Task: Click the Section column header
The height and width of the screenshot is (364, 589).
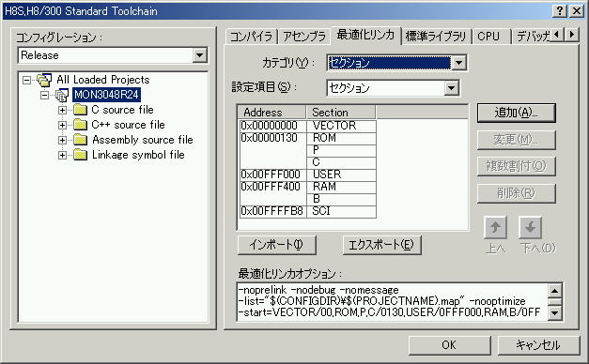Action: point(341,113)
